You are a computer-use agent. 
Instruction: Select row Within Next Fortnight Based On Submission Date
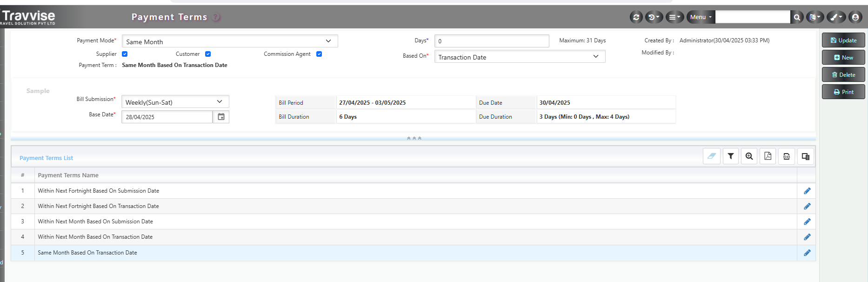click(x=413, y=191)
